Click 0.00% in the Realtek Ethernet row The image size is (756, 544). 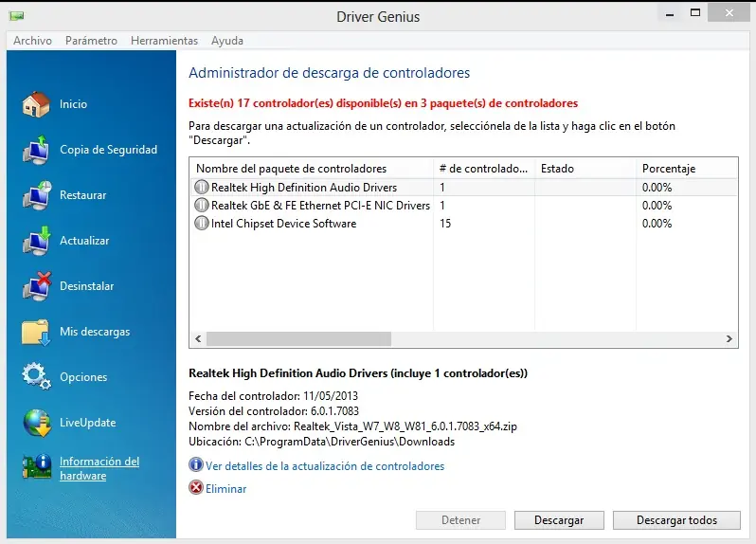[x=657, y=206]
